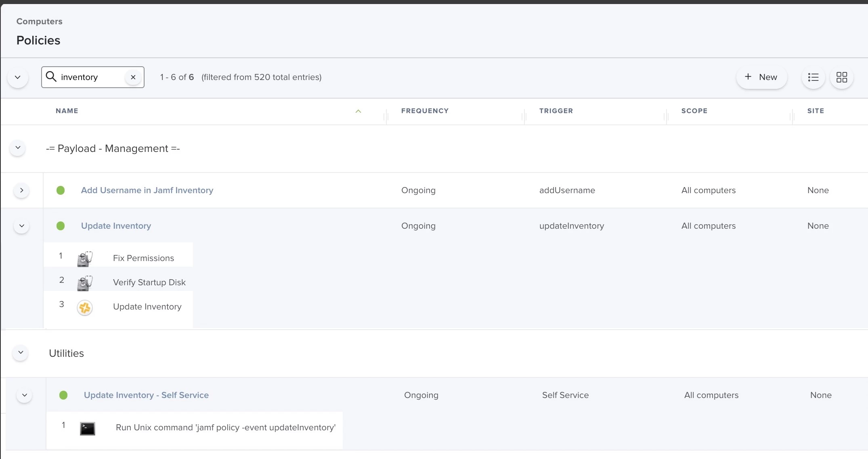The width and height of the screenshot is (868, 459).
Task: Collapse the Update Inventory policy row
Action: click(21, 226)
